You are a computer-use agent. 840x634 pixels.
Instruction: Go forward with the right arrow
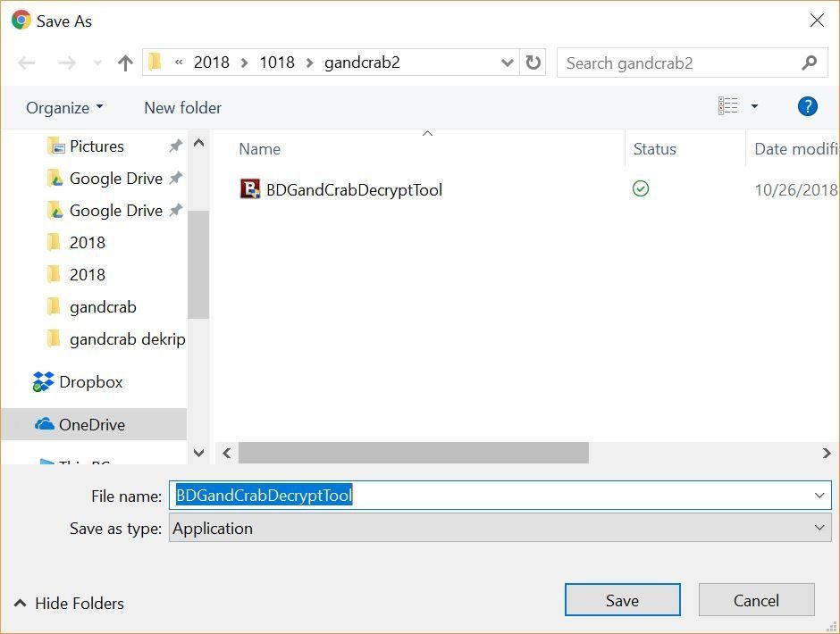[x=67, y=63]
